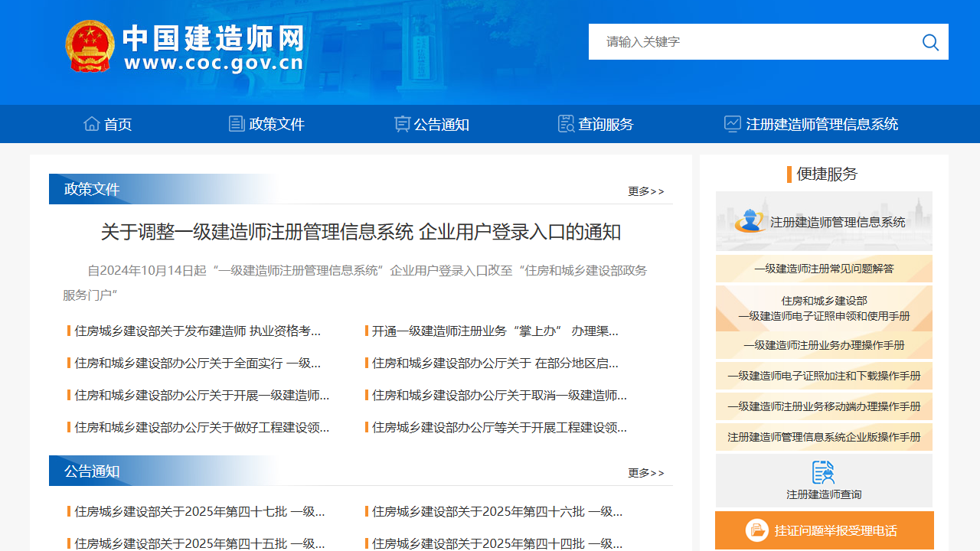Image resolution: width=980 pixels, height=551 pixels.
Task: Open 更多>> beside 政策文件 section
Action: (646, 191)
